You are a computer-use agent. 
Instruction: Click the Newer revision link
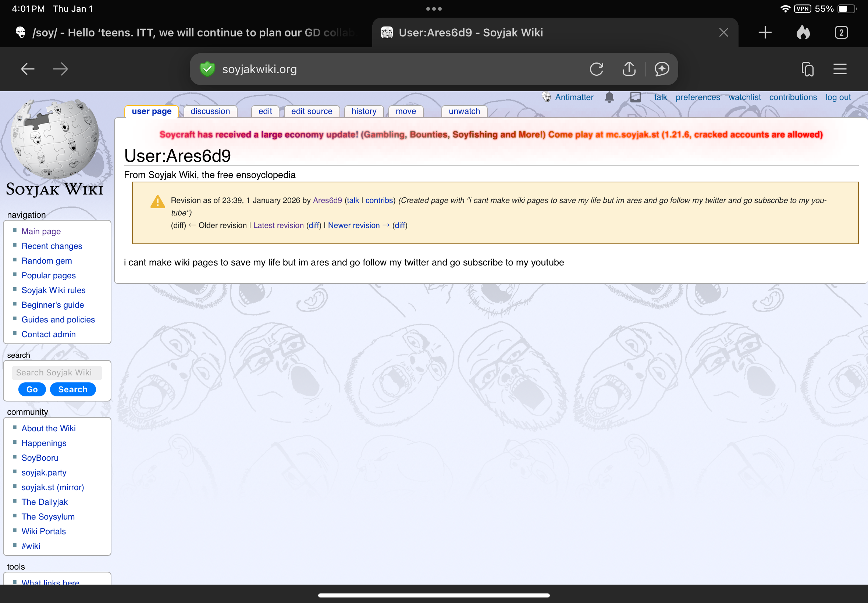[x=354, y=225]
